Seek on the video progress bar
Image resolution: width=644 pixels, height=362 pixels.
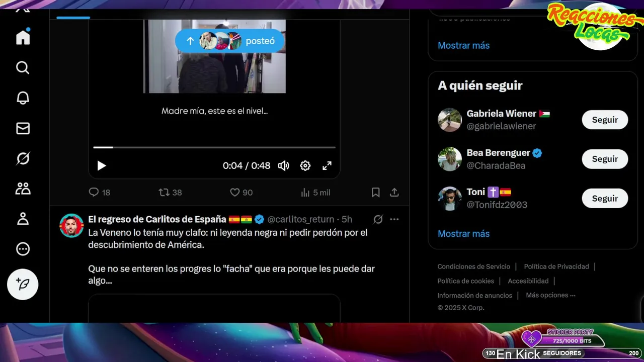tap(214, 147)
